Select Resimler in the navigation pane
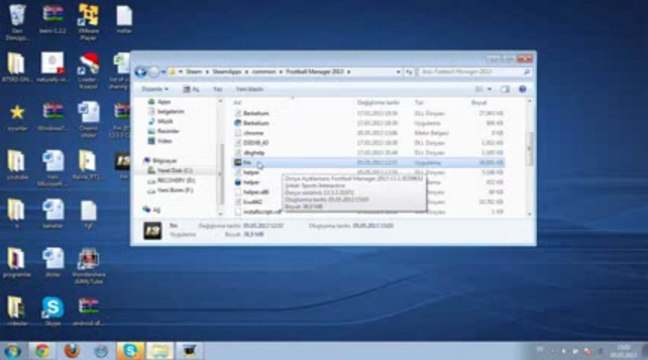Image resolution: width=648 pixels, height=360 pixels. 164,131
